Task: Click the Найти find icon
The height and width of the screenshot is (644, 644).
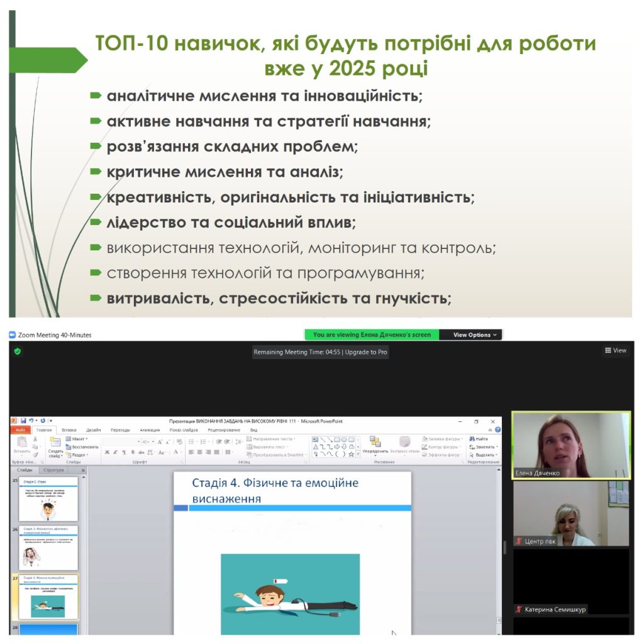Action: pyautogui.click(x=472, y=438)
